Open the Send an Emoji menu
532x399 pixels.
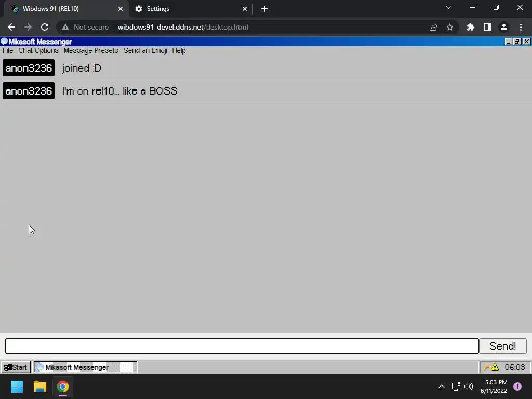[145, 50]
